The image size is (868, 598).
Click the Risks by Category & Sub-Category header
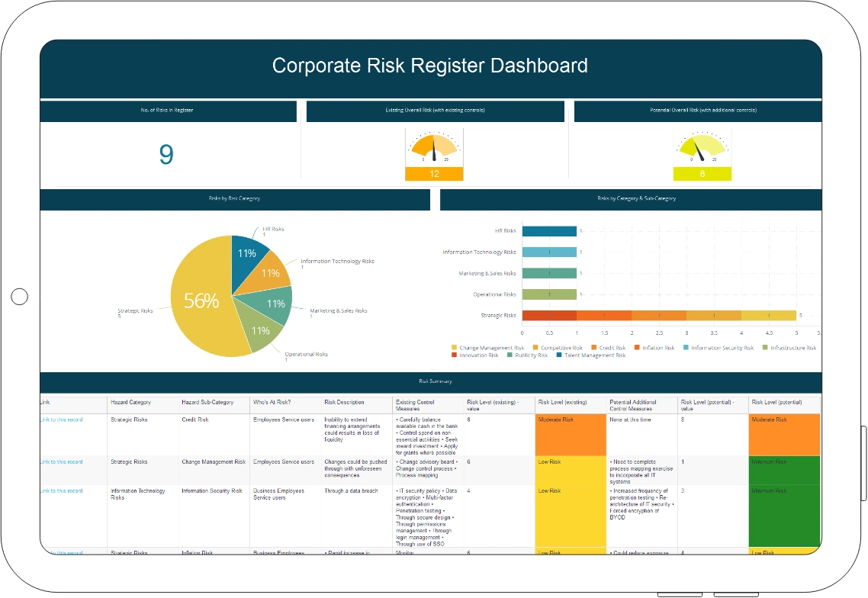(x=631, y=199)
